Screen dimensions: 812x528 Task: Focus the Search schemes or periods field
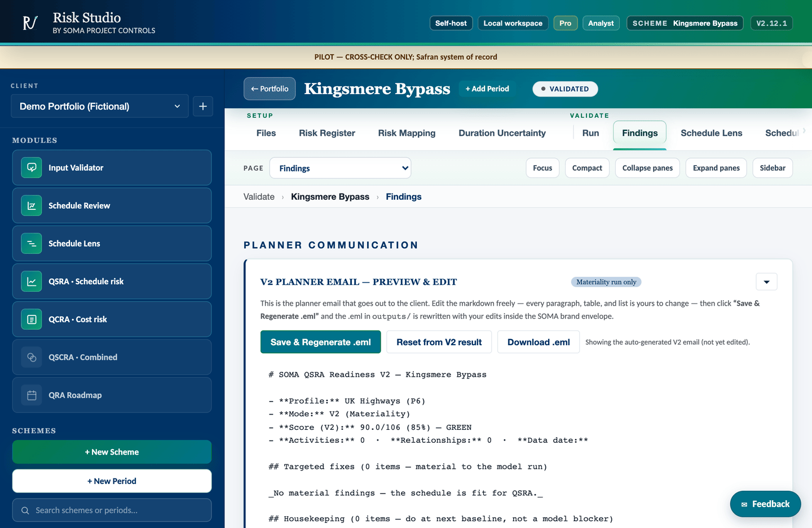point(112,511)
